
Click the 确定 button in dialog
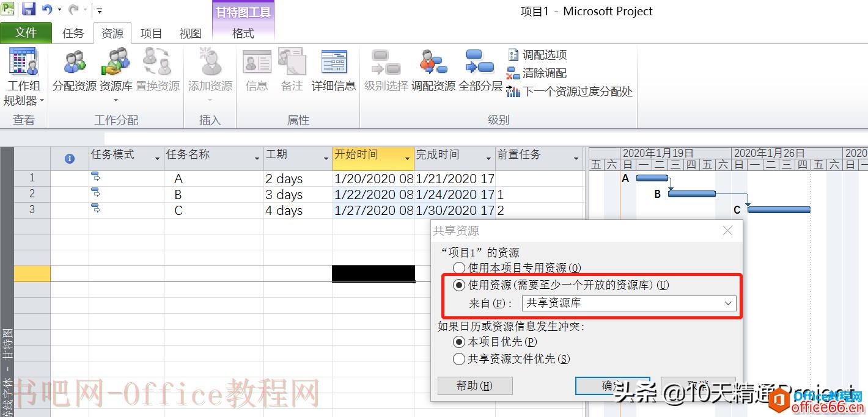coord(612,385)
